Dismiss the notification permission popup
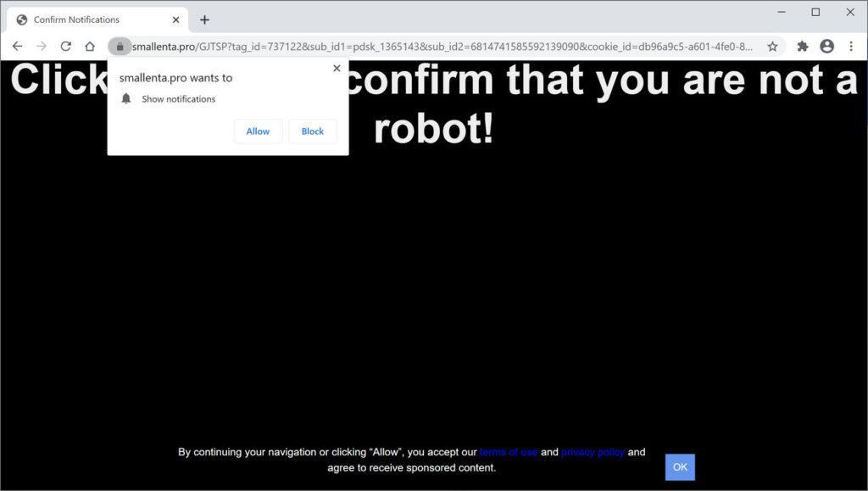The height and width of the screenshot is (491, 868). 337,68
